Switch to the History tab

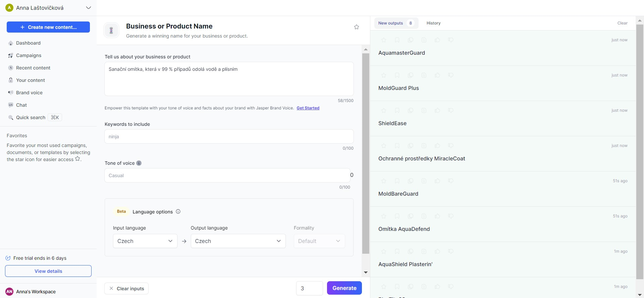click(433, 23)
